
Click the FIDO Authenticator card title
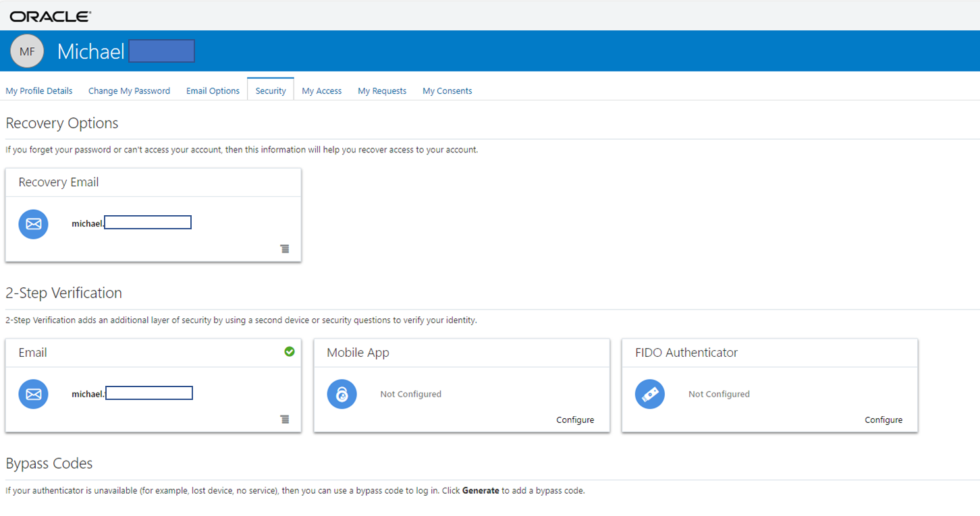tap(686, 352)
